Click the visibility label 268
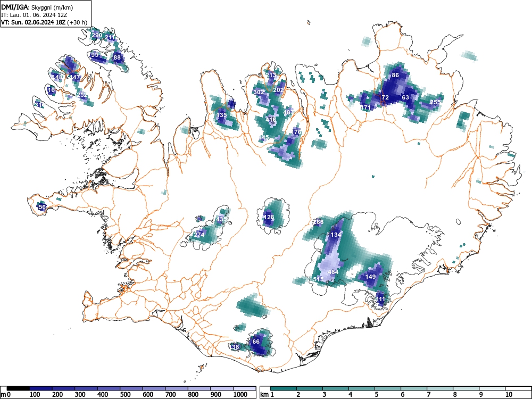The height and width of the screenshot is (399, 532). click(318, 222)
